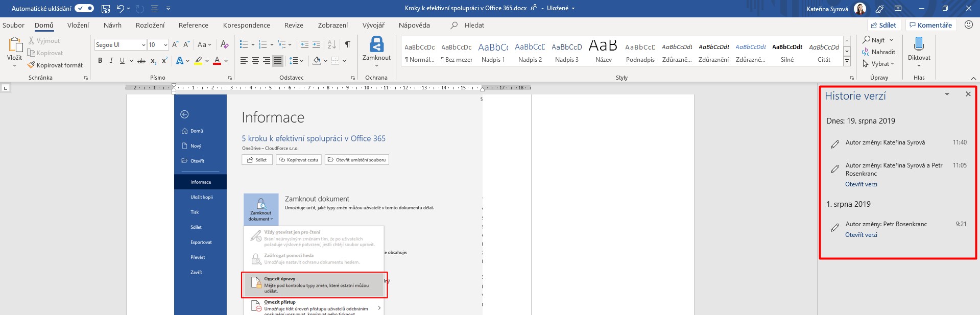This screenshot has width=980, height=315.
Task: Click the save icon in title bar
Action: click(106, 9)
